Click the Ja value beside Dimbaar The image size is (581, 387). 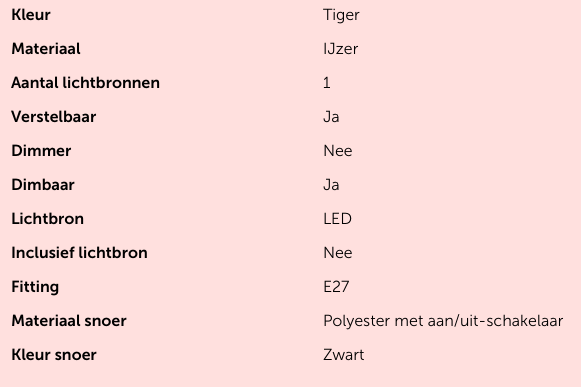click(331, 185)
